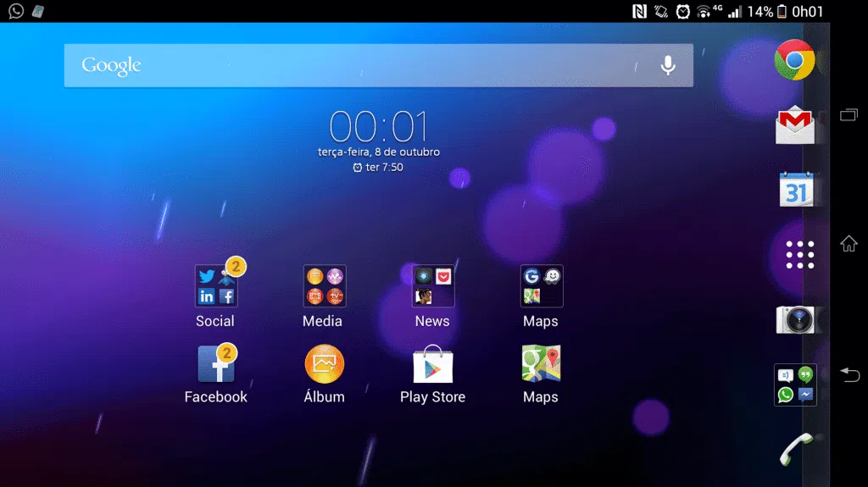Open the messaging folder in the dock

(x=795, y=385)
